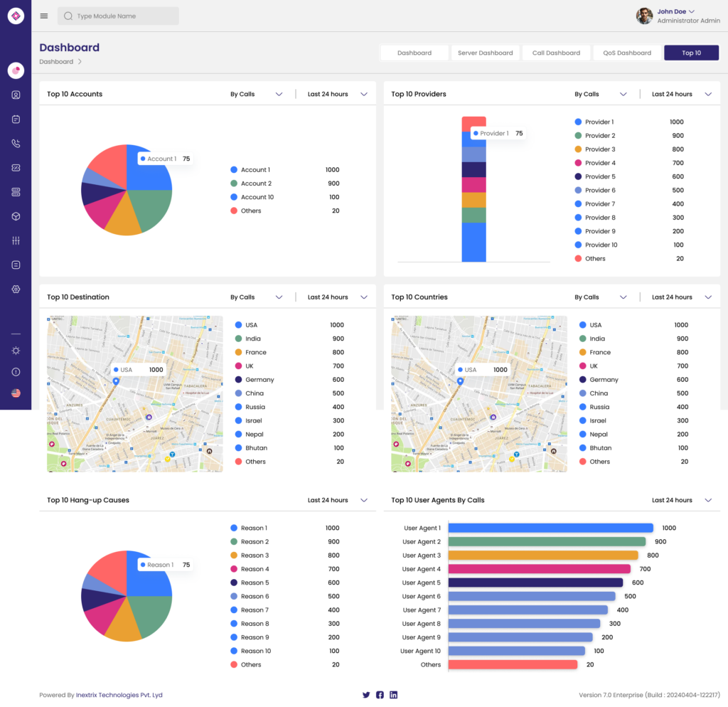This screenshot has width=728, height=707.
Task: Change language using the US flag icon
Action: [x=16, y=393]
